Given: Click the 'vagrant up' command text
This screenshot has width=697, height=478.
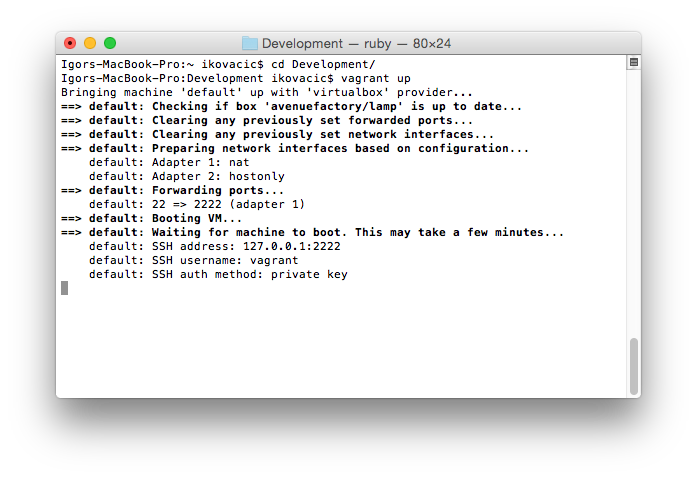Looking at the screenshot, I should coord(375,78).
